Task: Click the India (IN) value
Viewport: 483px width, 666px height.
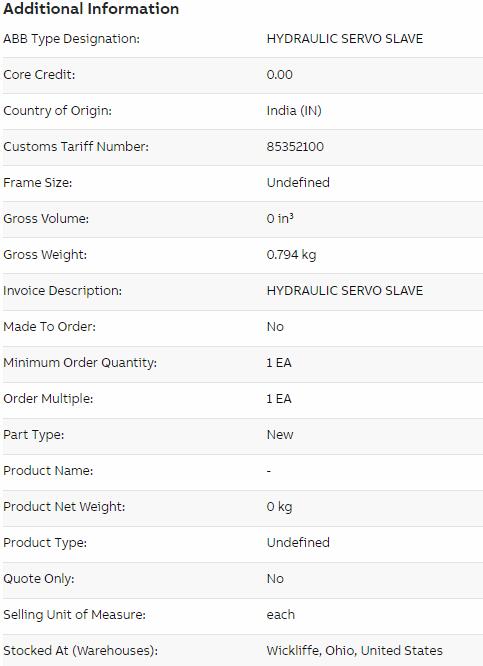Action: tap(294, 111)
